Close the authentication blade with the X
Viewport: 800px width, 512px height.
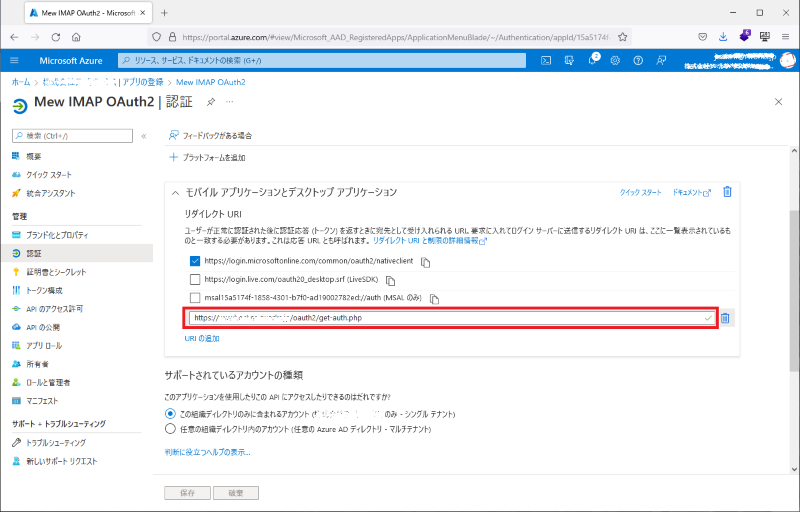point(779,101)
